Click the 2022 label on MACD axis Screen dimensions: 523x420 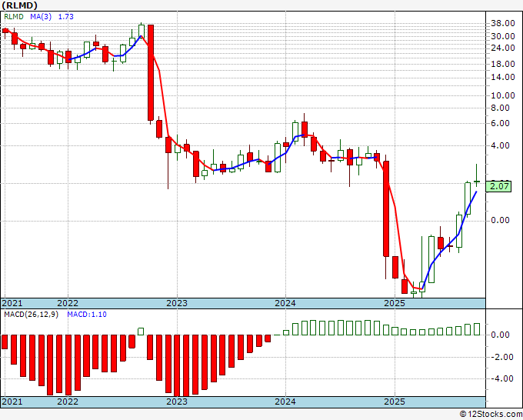point(68,402)
